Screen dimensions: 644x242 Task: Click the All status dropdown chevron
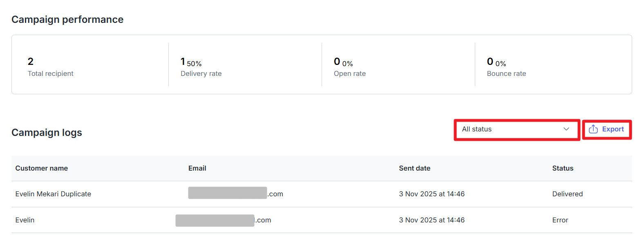pos(566,129)
